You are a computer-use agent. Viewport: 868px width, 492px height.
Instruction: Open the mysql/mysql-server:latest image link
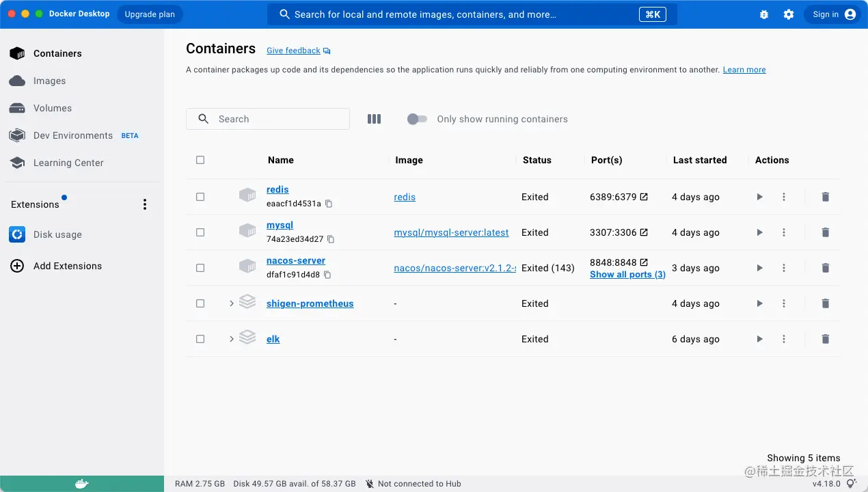(451, 232)
